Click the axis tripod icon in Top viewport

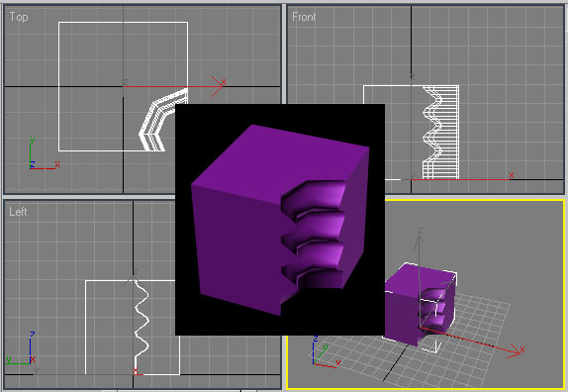pos(44,153)
